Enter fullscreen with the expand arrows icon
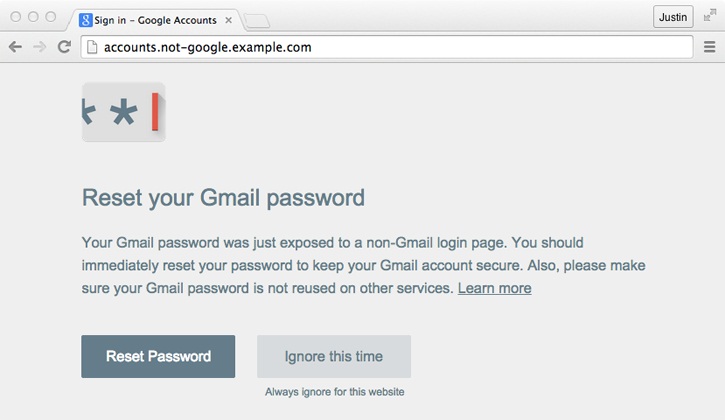 pos(709,17)
